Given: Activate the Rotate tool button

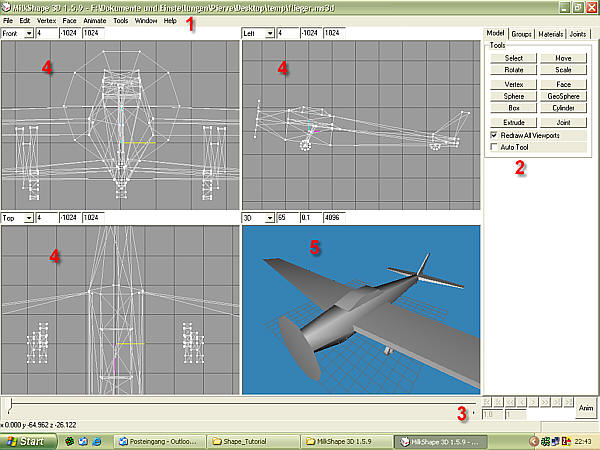Looking at the screenshot, I should (x=514, y=70).
